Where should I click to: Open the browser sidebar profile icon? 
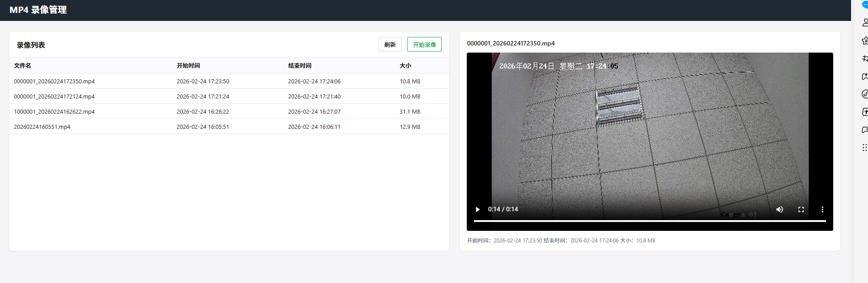point(865,23)
